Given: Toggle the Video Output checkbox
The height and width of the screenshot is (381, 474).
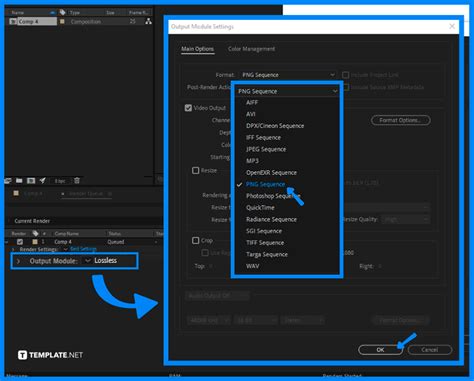Looking at the screenshot, I should (x=188, y=108).
